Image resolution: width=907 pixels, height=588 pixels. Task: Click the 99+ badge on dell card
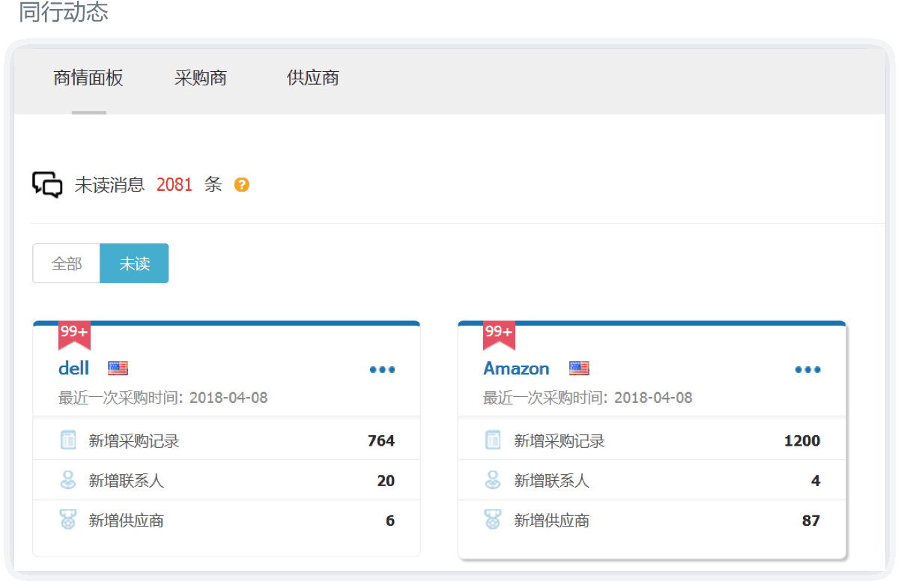(x=74, y=333)
